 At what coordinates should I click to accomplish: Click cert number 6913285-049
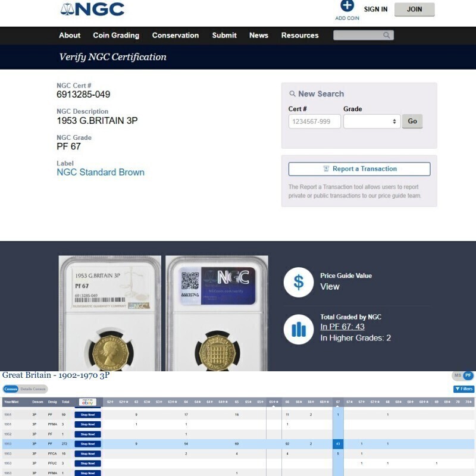[83, 95]
